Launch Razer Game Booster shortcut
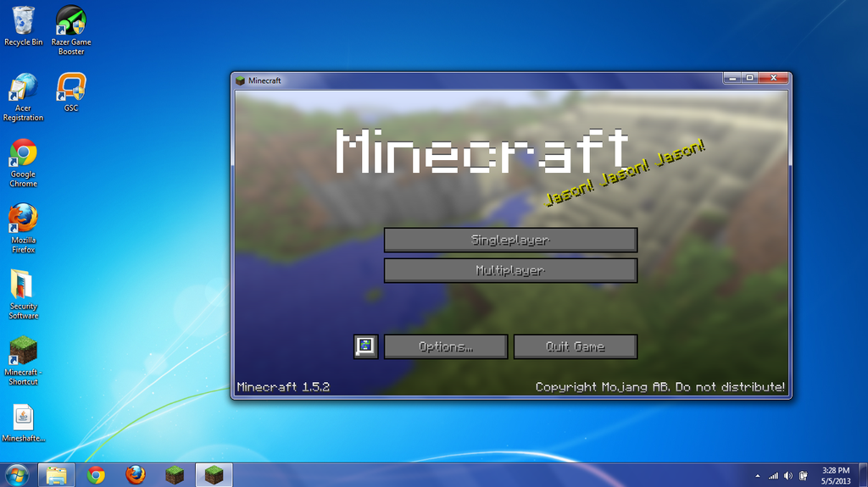Image resolution: width=868 pixels, height=487 pixels. [71, 30]
